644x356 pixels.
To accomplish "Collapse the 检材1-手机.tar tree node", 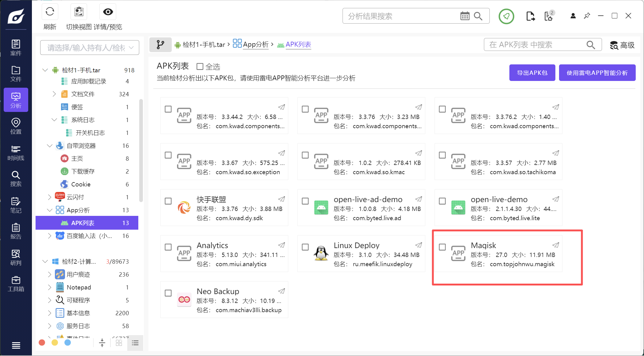I will coord(45,70).
